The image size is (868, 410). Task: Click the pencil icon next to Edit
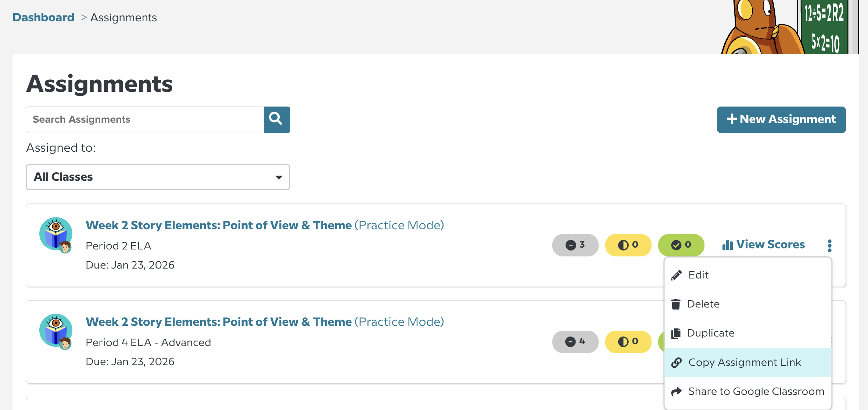click(x=676, y=274)
